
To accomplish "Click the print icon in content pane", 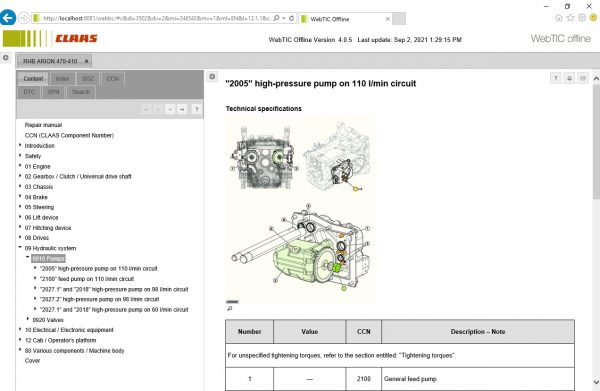I will click(569, 78).
